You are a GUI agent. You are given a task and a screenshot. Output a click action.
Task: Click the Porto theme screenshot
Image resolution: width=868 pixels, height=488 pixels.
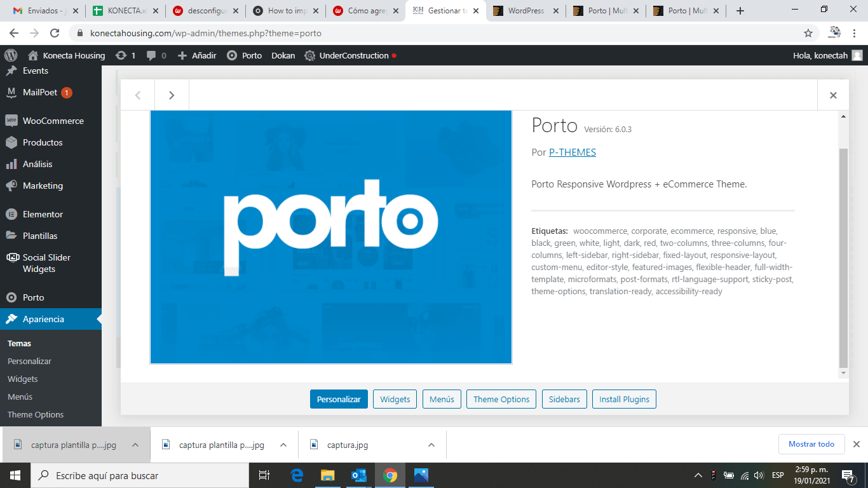(x=331, y=237)
